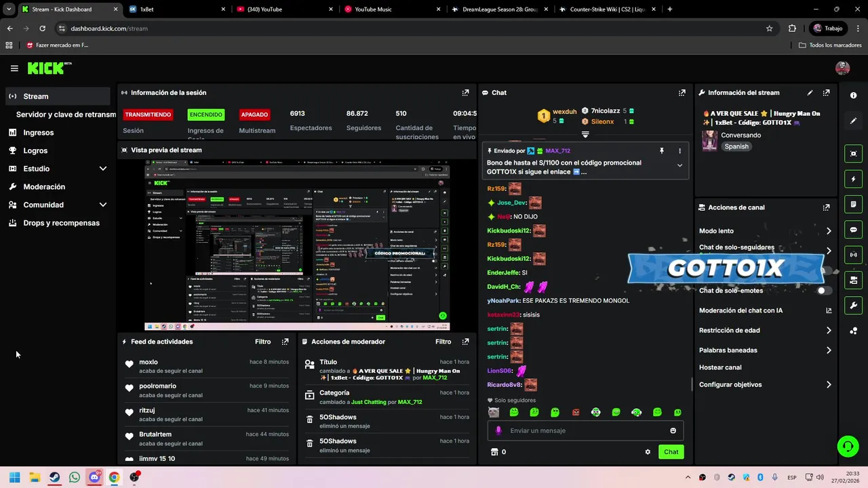
Task: Open emoji picker in message box
Action: (x=673, y=430)
